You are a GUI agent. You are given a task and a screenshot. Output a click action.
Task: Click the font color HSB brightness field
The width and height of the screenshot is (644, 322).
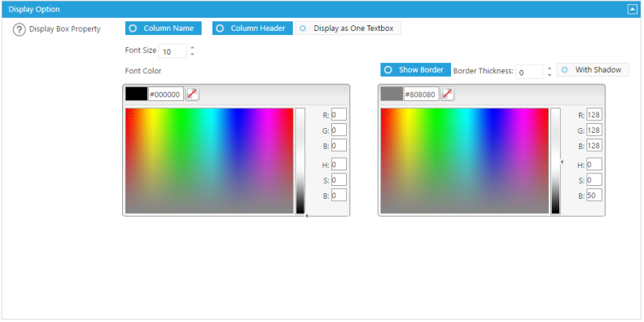coord(339,195)
